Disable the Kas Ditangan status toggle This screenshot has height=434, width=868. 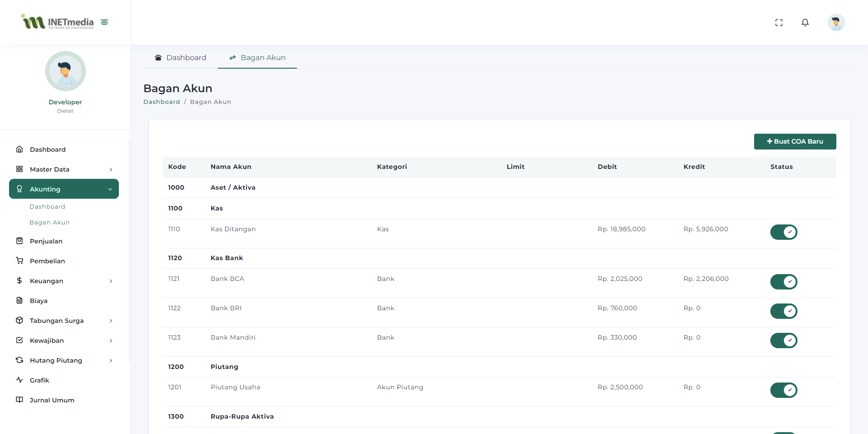pos(783,232)
